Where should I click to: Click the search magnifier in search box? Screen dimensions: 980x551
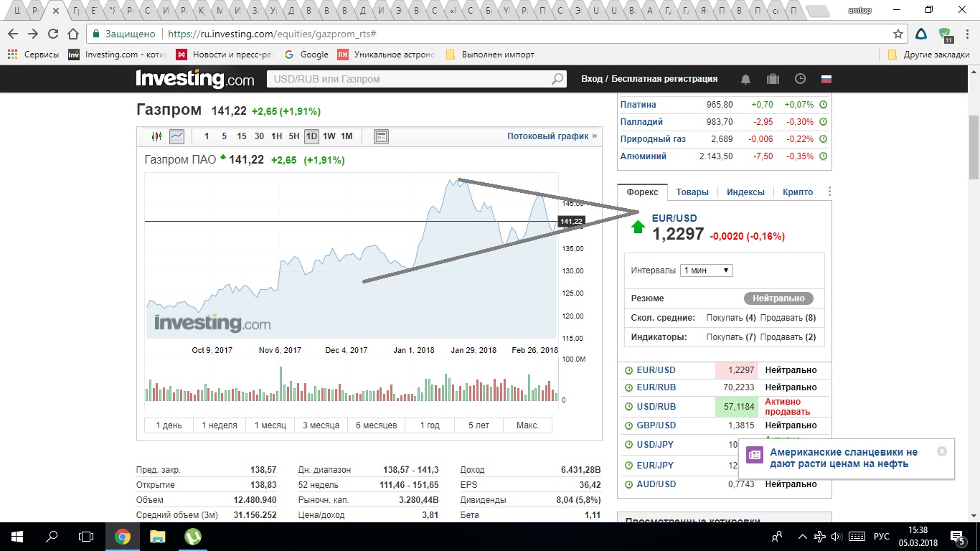click(x=557, y=79)
